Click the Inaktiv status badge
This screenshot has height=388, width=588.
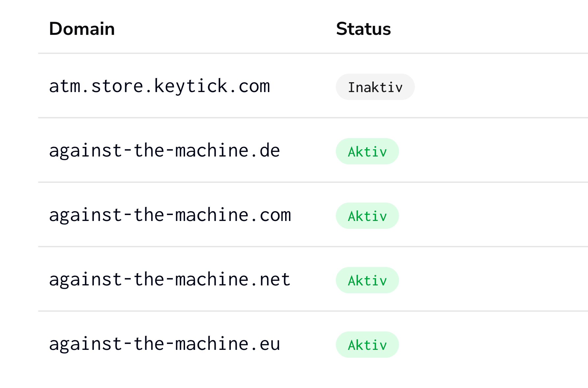click(375, 87)
